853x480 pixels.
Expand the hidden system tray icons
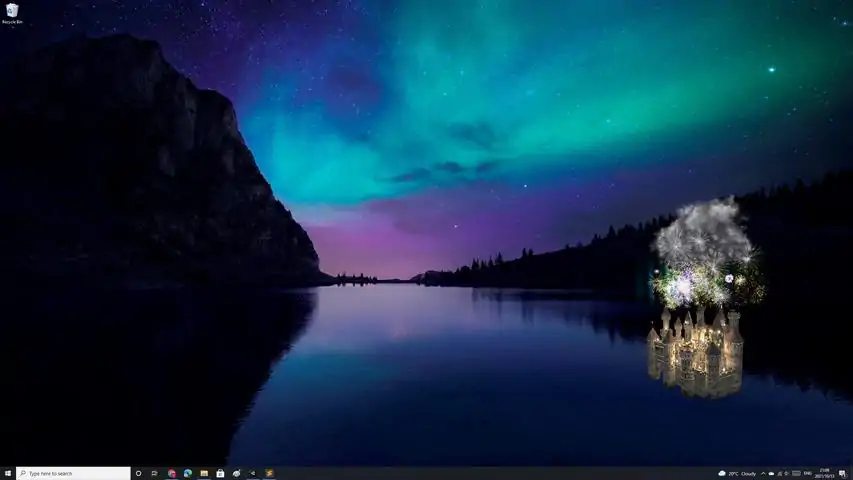763,473
